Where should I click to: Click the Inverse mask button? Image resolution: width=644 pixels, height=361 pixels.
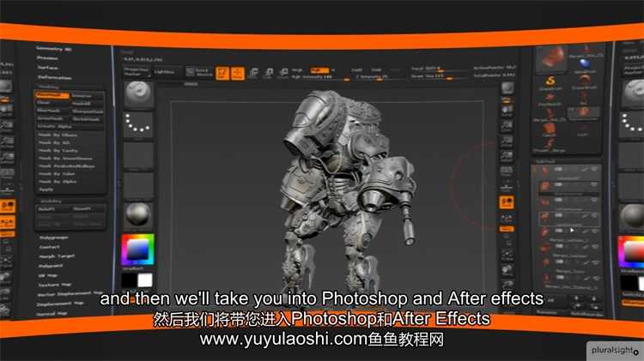(87, 95)
